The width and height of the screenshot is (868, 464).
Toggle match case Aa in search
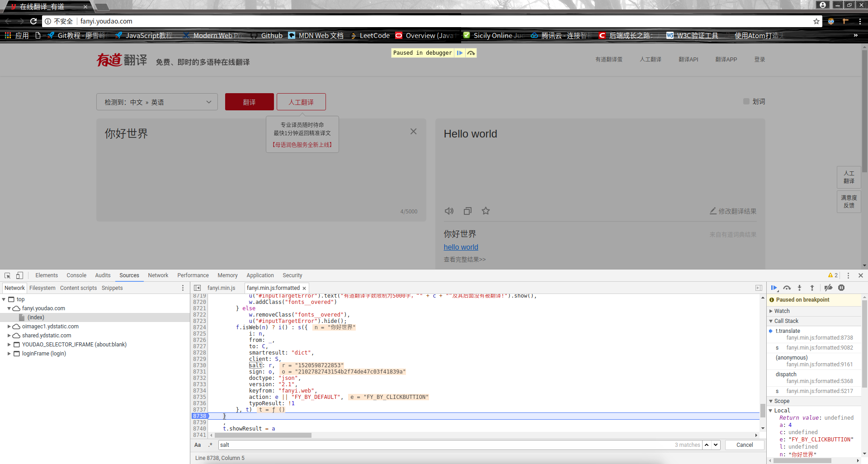coord(198,445)
